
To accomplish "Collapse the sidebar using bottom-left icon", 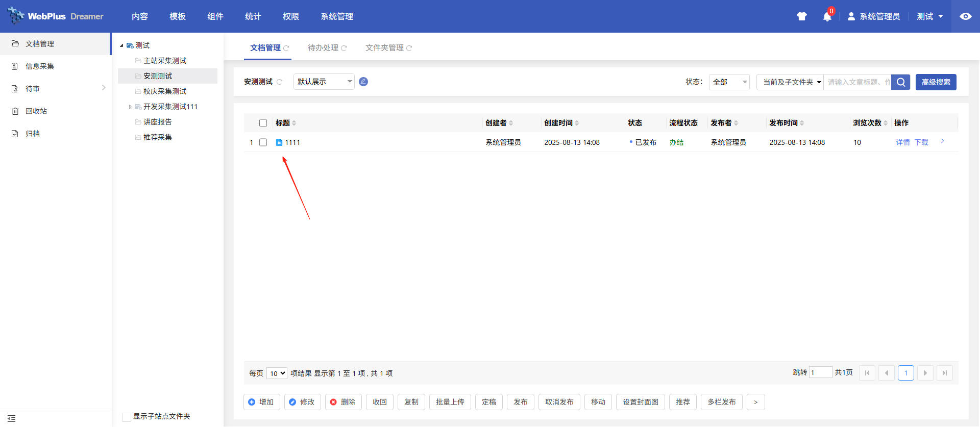I will point(12,418).
